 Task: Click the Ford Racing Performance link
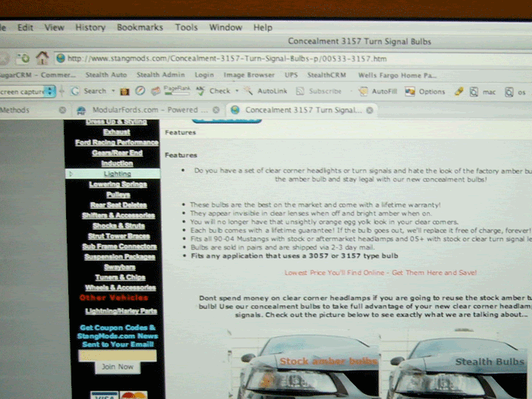116,143
